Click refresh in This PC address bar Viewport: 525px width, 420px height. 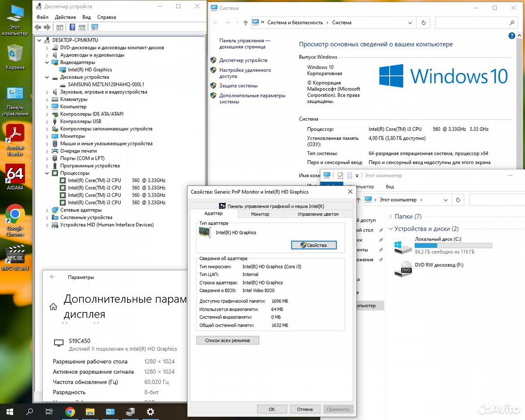pyautogui.click(x=458, y=200)
